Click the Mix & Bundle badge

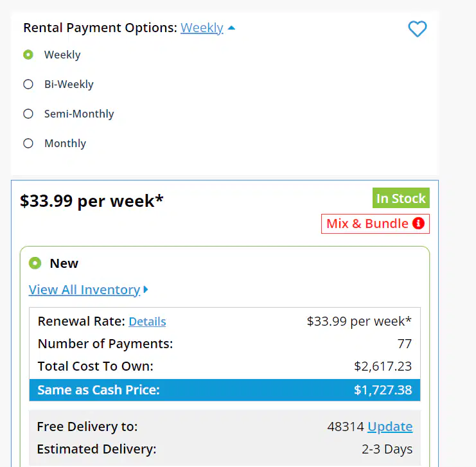click(375, 224)
